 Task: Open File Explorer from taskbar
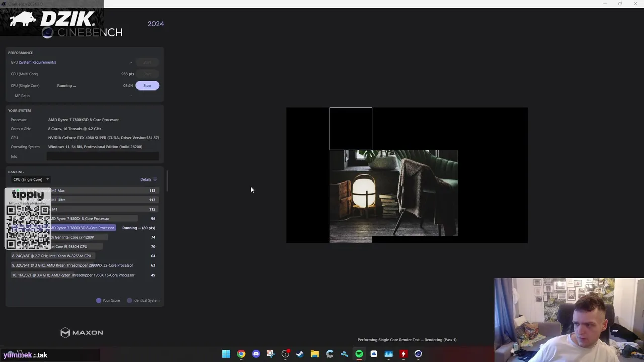314,354
